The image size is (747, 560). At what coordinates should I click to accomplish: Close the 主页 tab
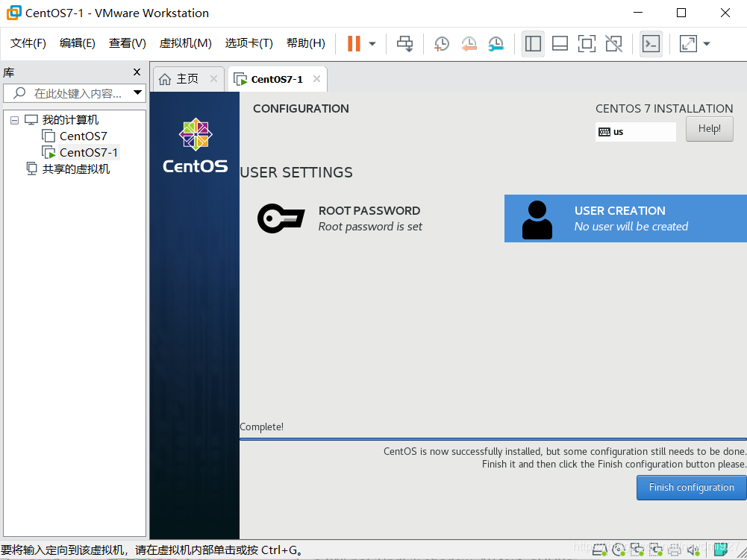coord(214,79)
